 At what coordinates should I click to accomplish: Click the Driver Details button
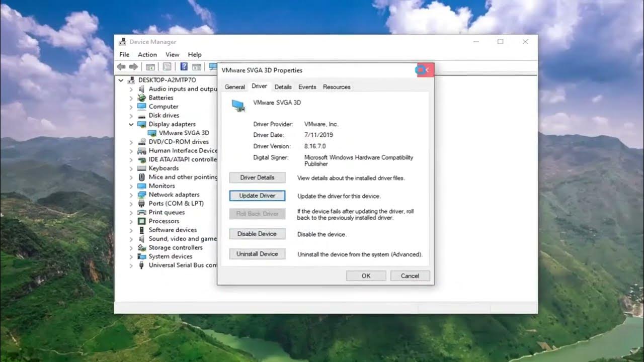coord(257,177)
